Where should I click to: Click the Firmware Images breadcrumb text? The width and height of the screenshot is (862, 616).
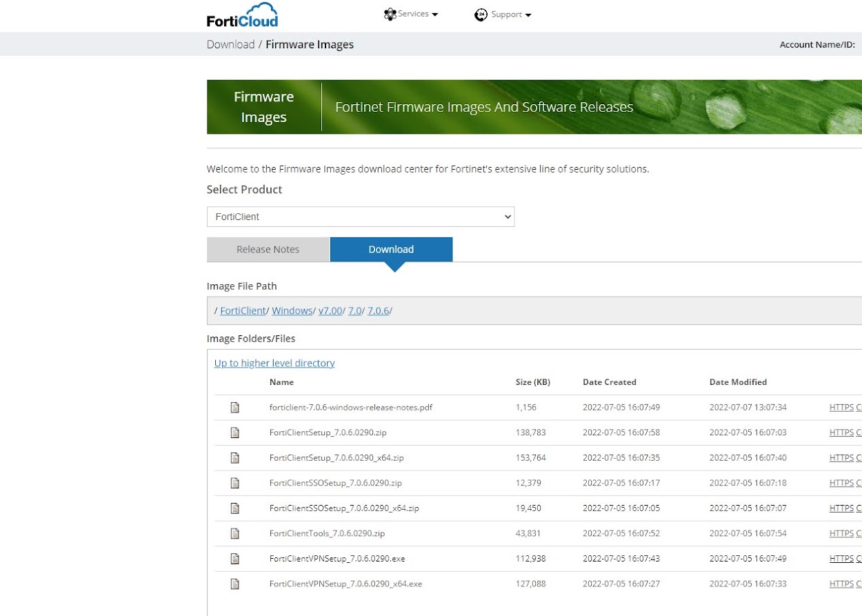tap(310, 45)
